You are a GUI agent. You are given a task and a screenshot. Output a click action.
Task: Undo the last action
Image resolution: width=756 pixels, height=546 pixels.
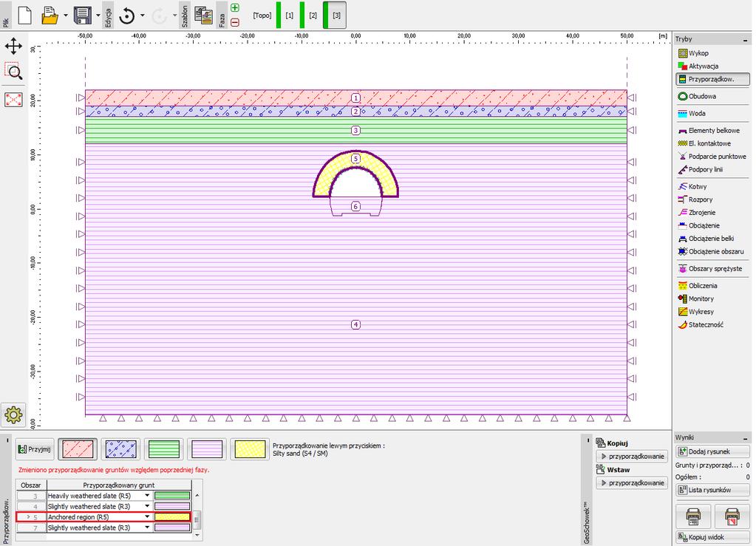click(127, 16)
